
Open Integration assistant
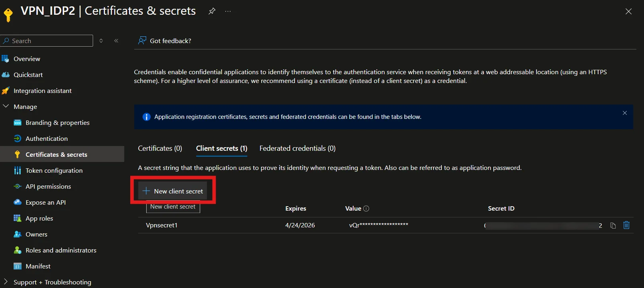click(43, 91)
